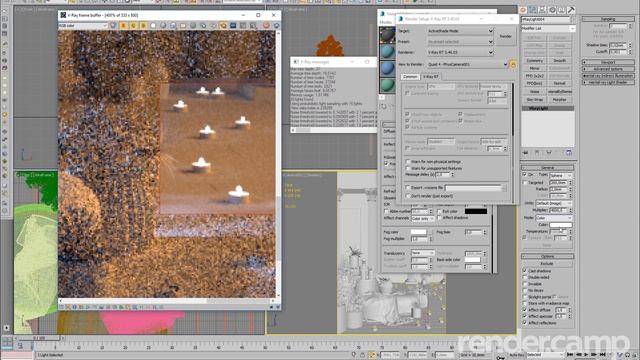The width and height of the screenshot is (640, 360).
Task: Switch to the Common tab in Render Setup
Action: click(410, 76)
